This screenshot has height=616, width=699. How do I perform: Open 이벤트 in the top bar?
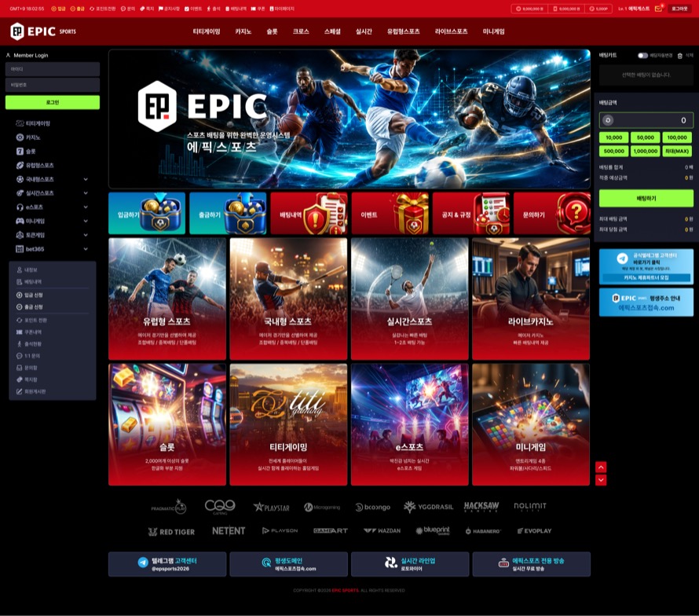tap(193, 9)
